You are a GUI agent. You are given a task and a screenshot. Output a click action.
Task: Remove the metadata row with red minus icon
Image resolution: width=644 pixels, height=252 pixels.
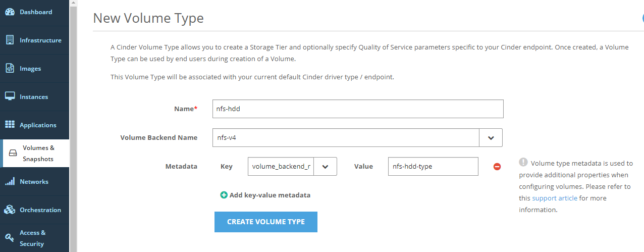[497, 167]
